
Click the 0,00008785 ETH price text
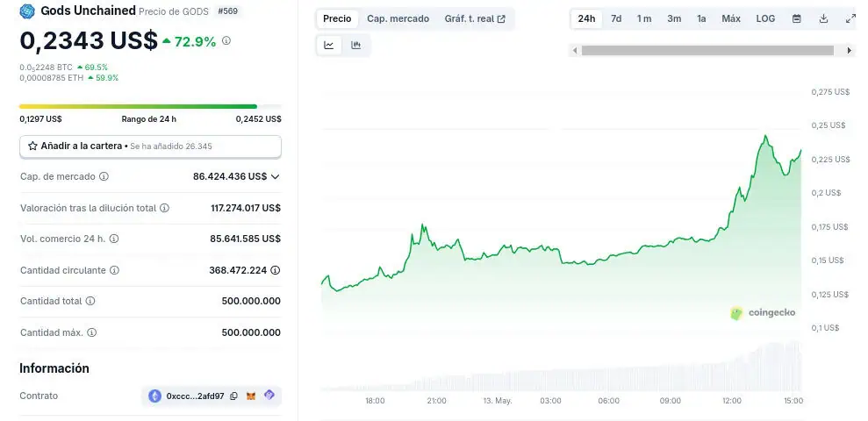click(x=52, y=78)
